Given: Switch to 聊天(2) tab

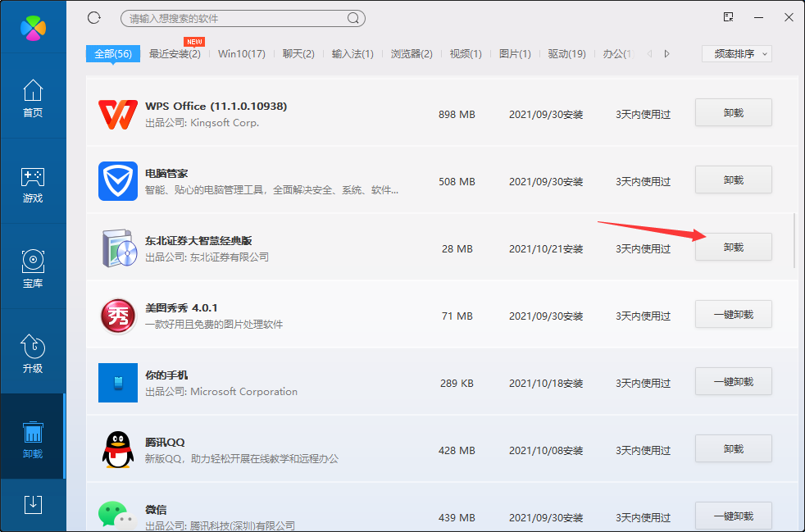Looking at the screenshot, I should (298, 54).
